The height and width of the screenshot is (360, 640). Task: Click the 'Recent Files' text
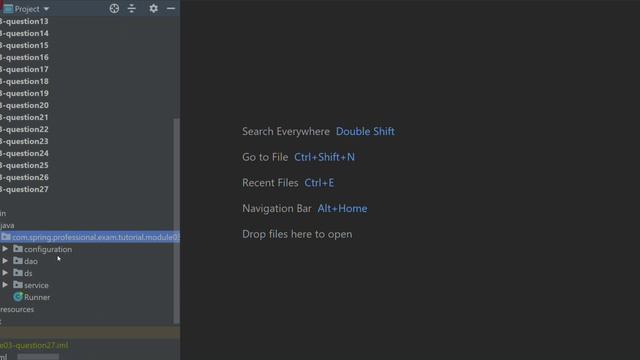270,183
